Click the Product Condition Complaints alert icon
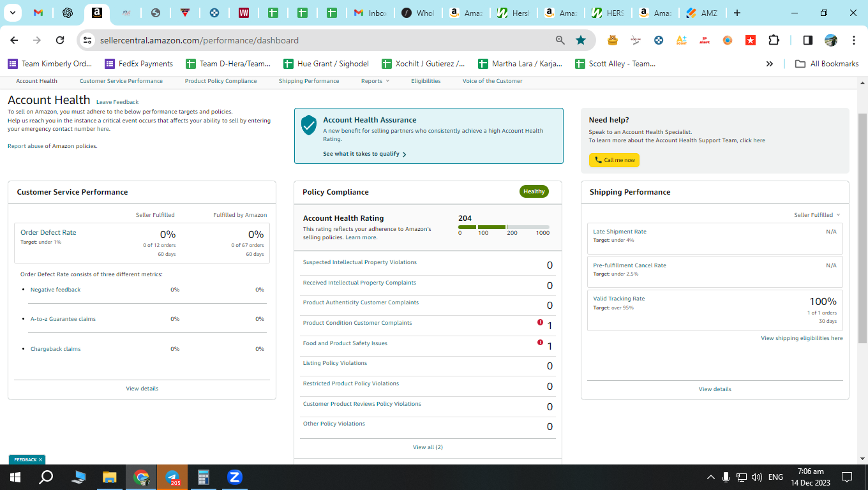This screenshot has width=868, height=490. 541,322
